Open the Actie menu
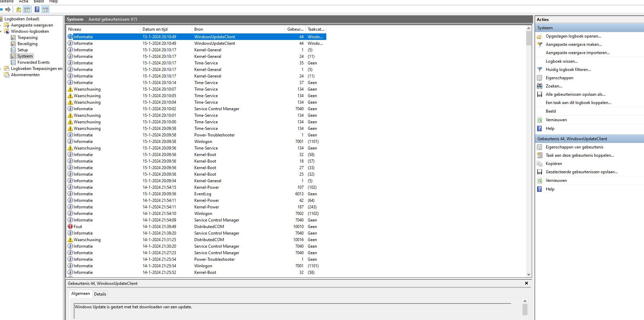Screen dimensions: 644x320 click(x=23, y=2)
